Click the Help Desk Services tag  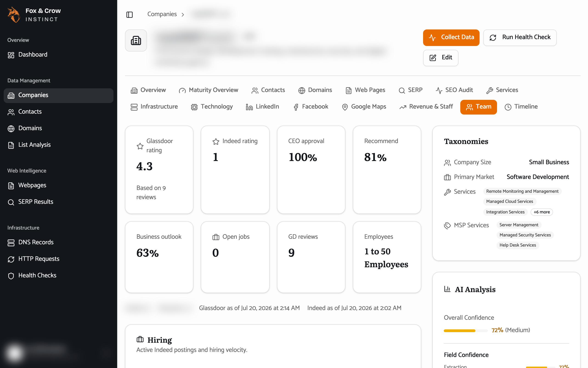point(517,245)
